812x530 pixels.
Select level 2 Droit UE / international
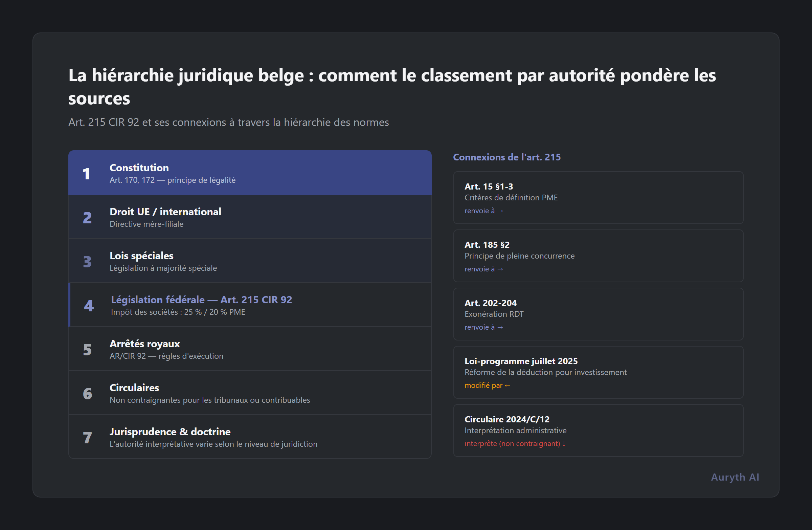click(x=250, y=217)
